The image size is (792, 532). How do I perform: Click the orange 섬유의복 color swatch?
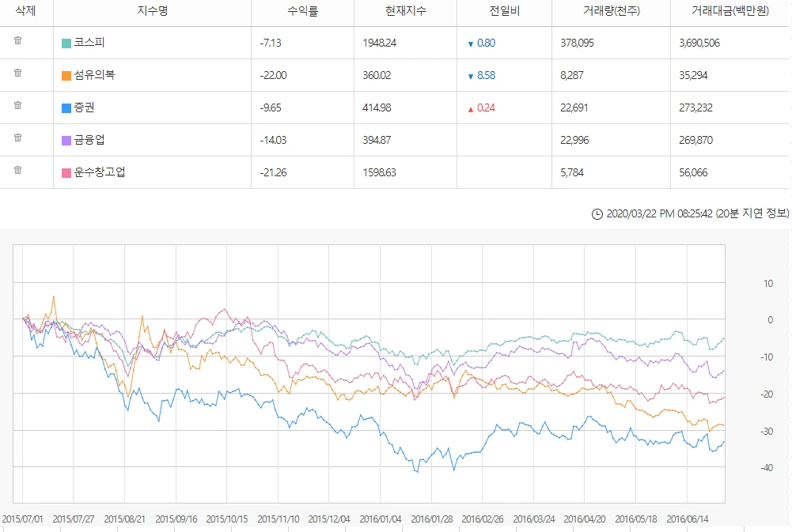[x=66, y=76]
